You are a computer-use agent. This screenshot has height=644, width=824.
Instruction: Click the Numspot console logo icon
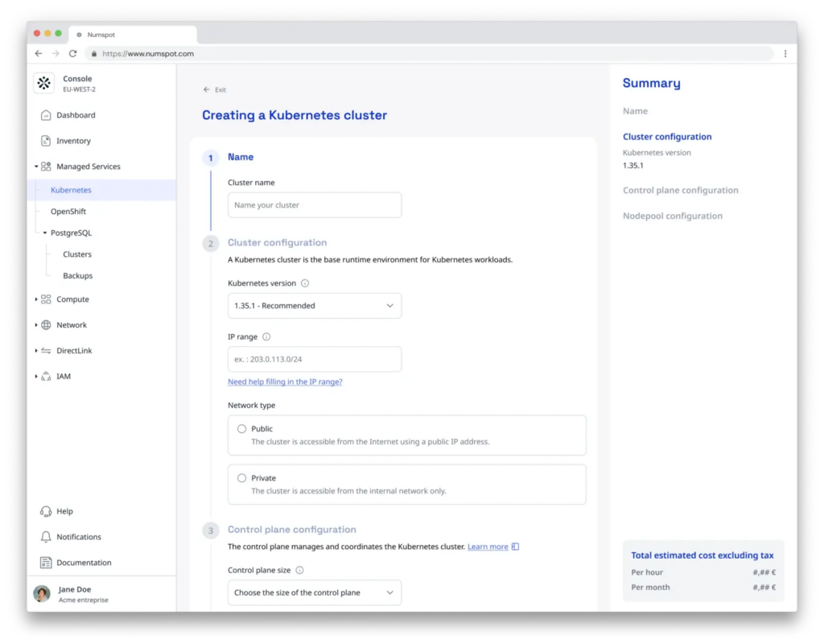tap(43, 83)
